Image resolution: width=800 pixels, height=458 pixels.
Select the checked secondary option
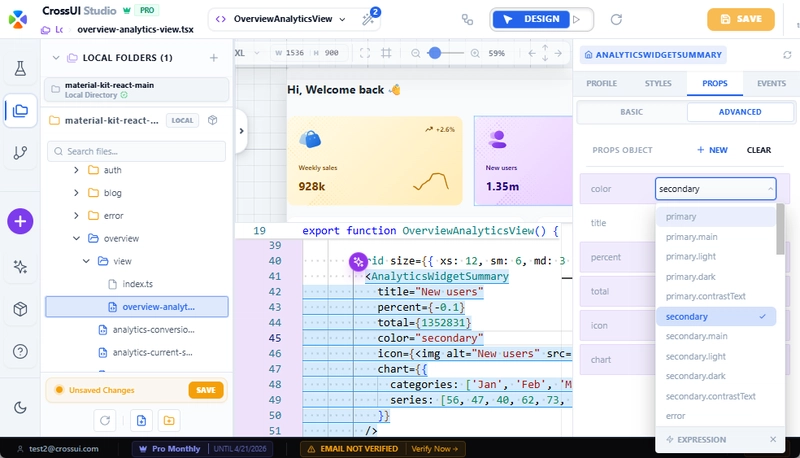point(715,316)
